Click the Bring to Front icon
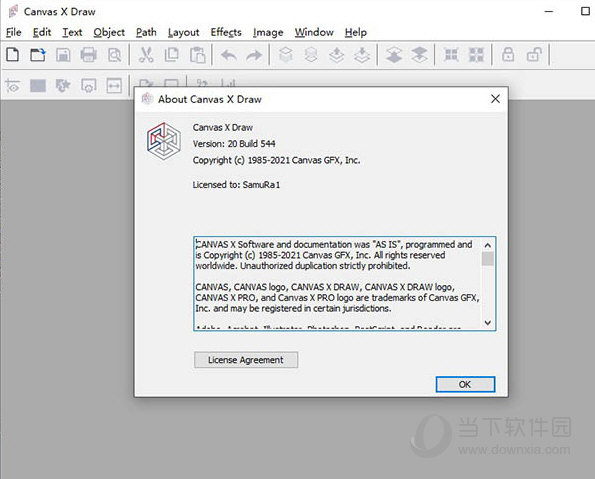This screenshot has height=479, width=595. [x=286, y=55]
